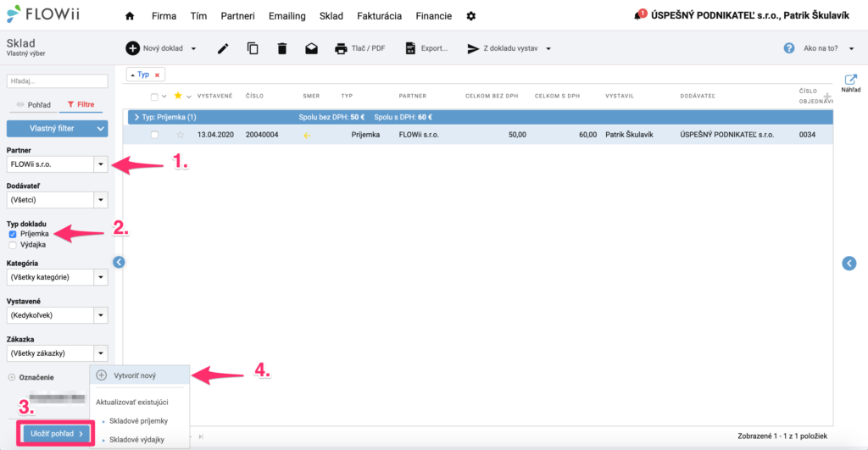
Task: Open the Emailing menu
Action: click(x=287, y=16)
